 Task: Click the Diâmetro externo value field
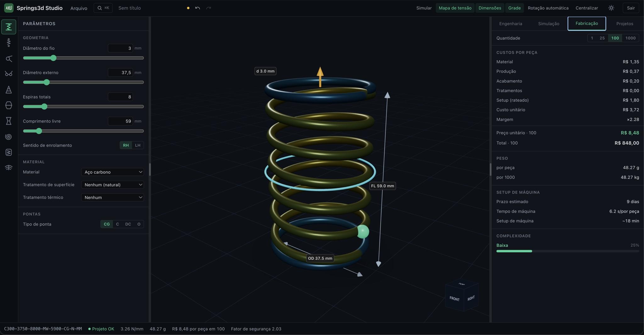(120, 72)
